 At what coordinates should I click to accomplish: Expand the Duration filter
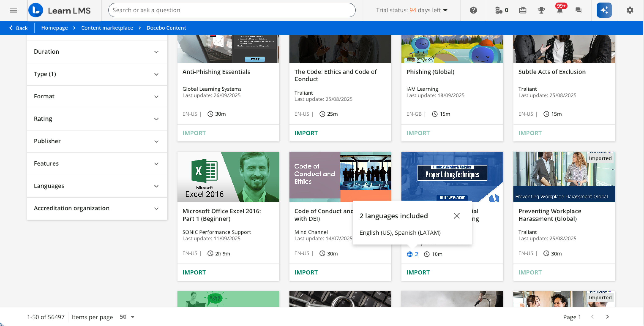tap(97, 52)
